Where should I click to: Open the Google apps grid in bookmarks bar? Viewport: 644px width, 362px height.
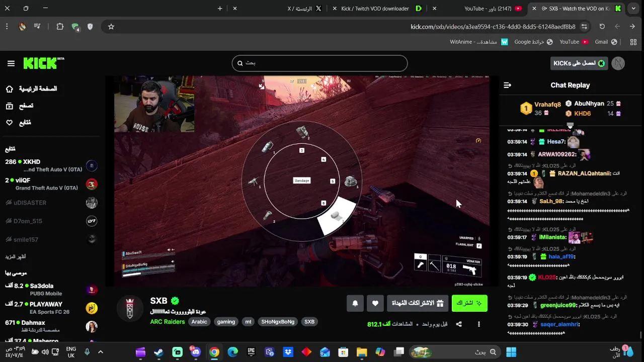[633, 42]
